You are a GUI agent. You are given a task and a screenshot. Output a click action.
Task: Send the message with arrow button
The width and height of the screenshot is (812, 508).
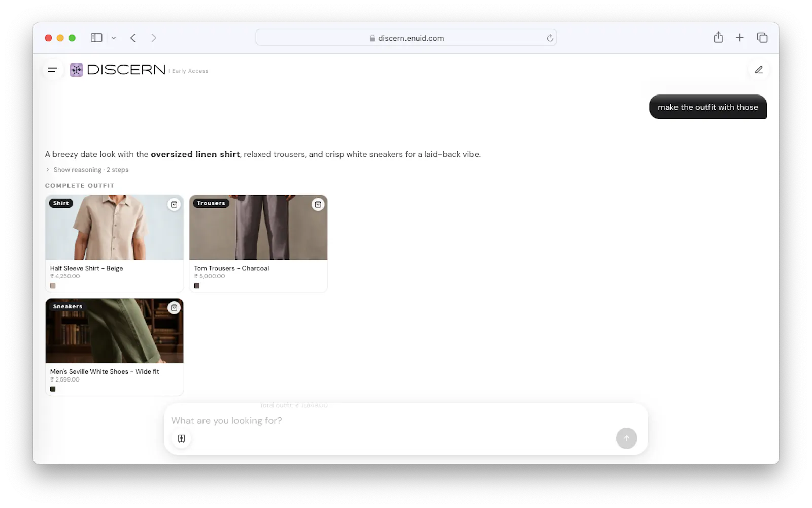pyautogui.click(x=626, y=438)
